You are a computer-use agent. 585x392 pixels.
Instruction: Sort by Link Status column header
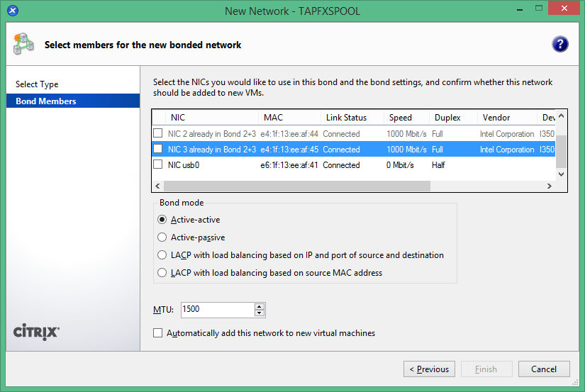pos(352,118)
